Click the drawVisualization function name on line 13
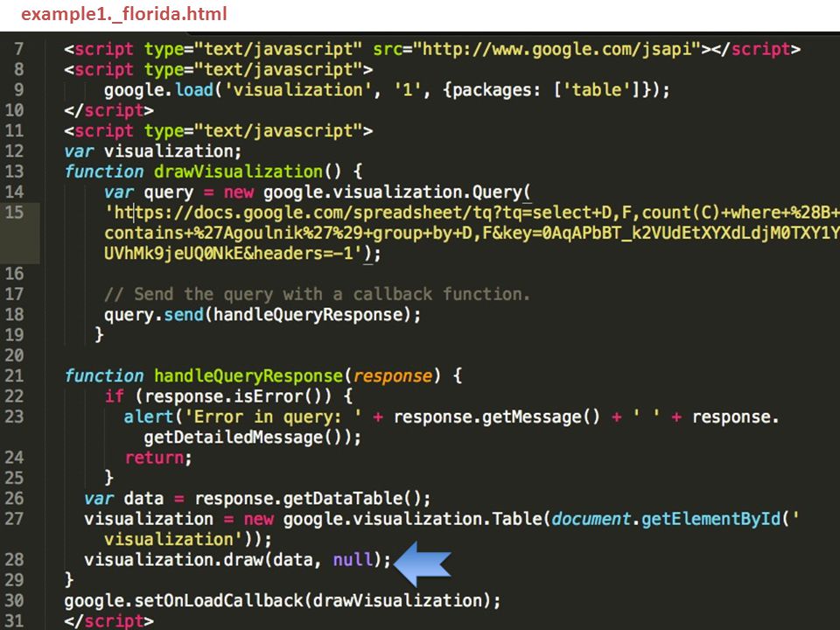 (x=238, y=171)
